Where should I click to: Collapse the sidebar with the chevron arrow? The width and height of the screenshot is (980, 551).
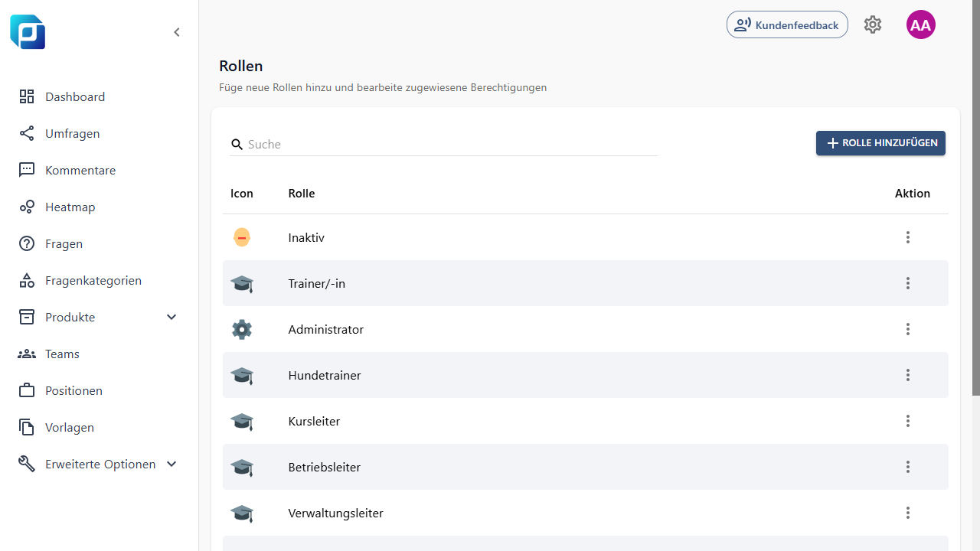(x=177, y=32)
